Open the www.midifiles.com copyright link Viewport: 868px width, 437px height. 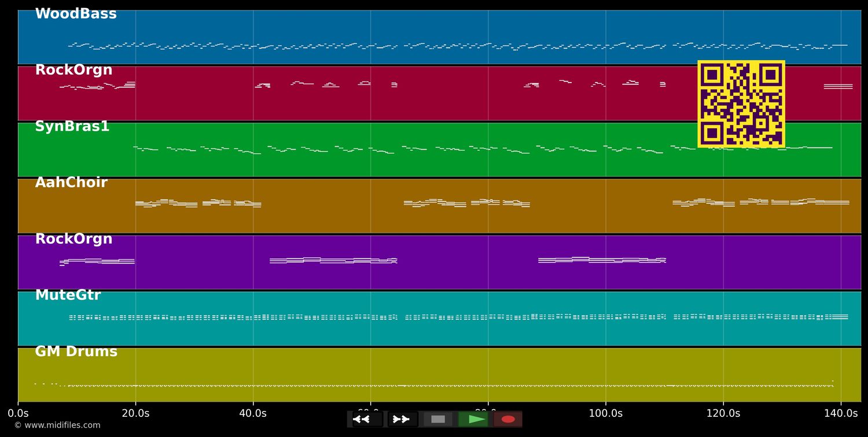tap(57, 425)
